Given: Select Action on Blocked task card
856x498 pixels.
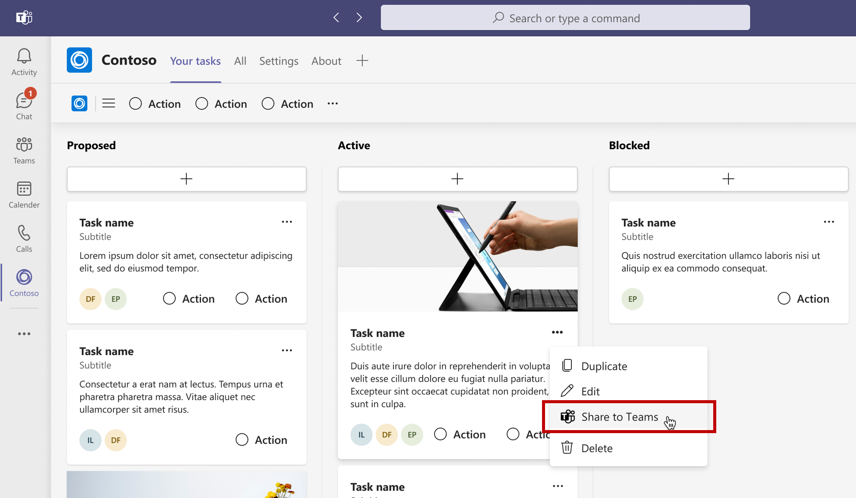Looking at the screenshot, I should coord(784,299).
